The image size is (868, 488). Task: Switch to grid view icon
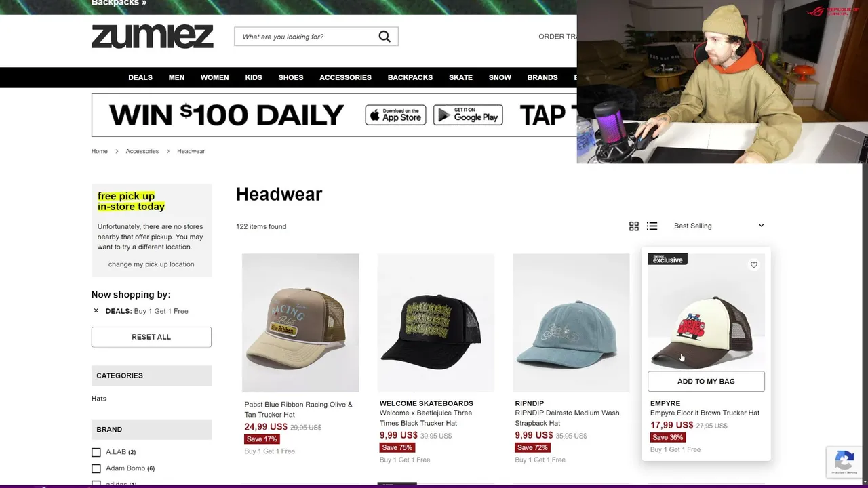point(634,226)
